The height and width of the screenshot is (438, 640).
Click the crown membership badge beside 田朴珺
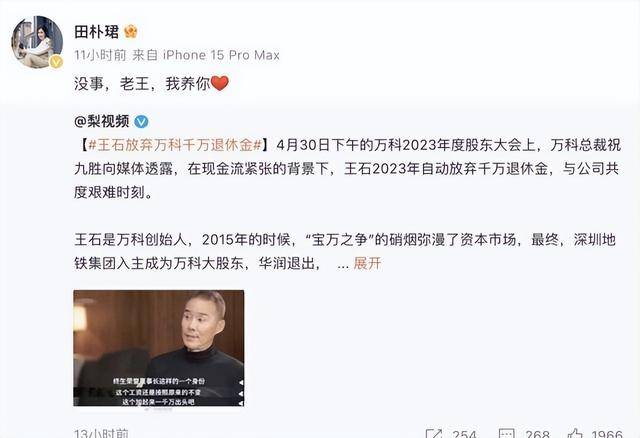(131, 31)
